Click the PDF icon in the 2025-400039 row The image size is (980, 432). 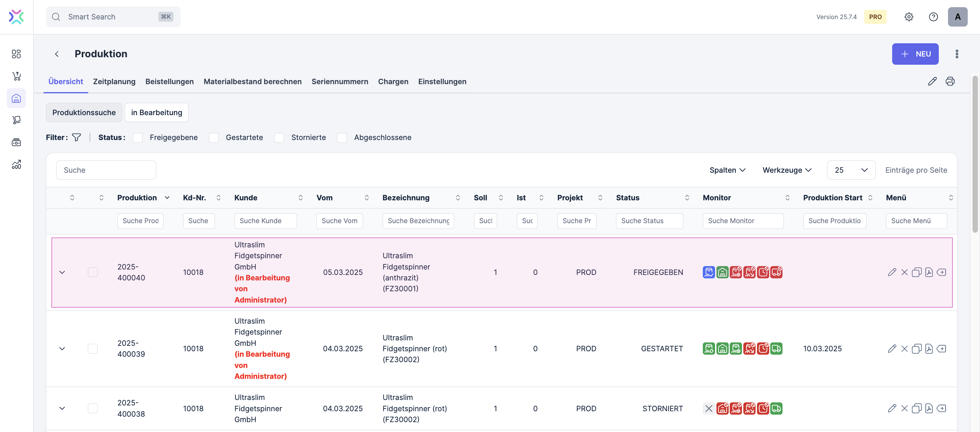point(929,349)
